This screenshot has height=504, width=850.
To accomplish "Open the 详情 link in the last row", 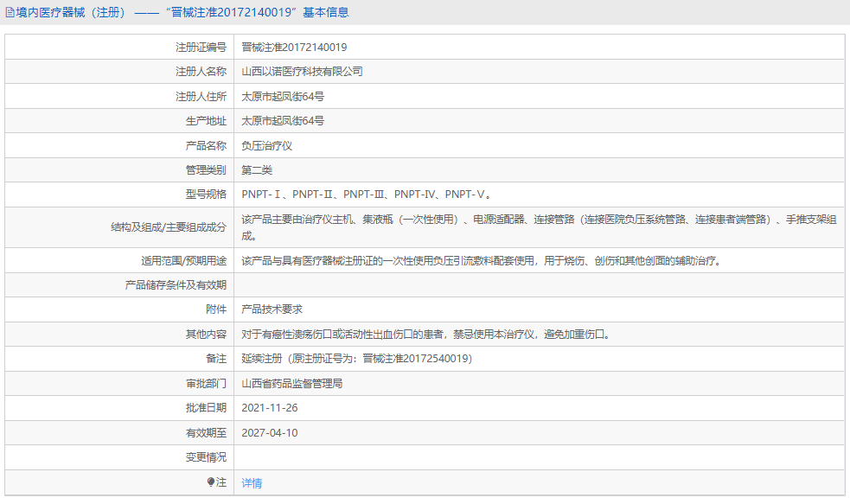I will click(x=252, y=483).
